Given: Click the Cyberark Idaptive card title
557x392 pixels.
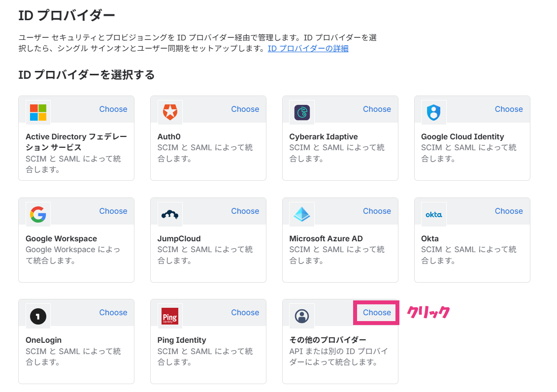Looking at the screenshot, I should [324, 137].
